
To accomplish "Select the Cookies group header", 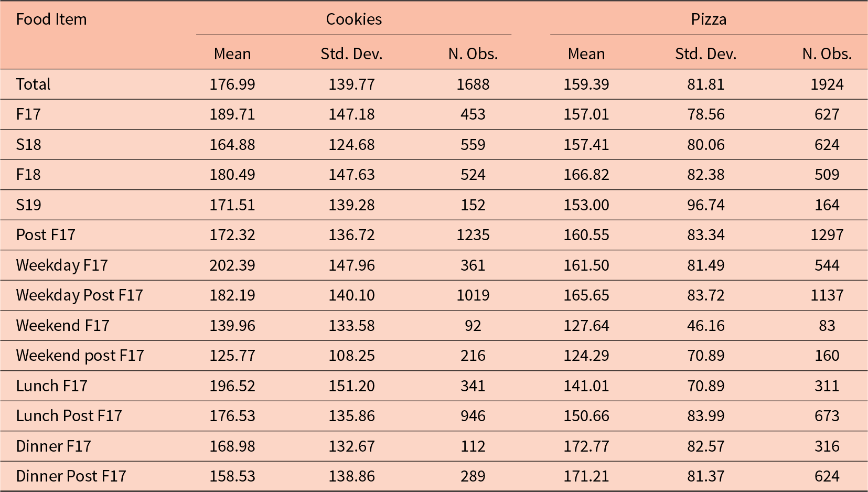I will pos(354,19).
